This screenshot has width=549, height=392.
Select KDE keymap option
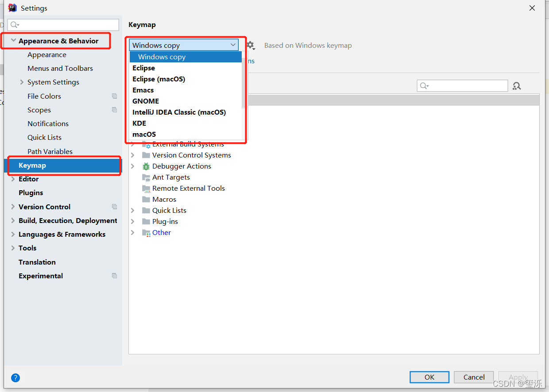click(x=186, y=123)
